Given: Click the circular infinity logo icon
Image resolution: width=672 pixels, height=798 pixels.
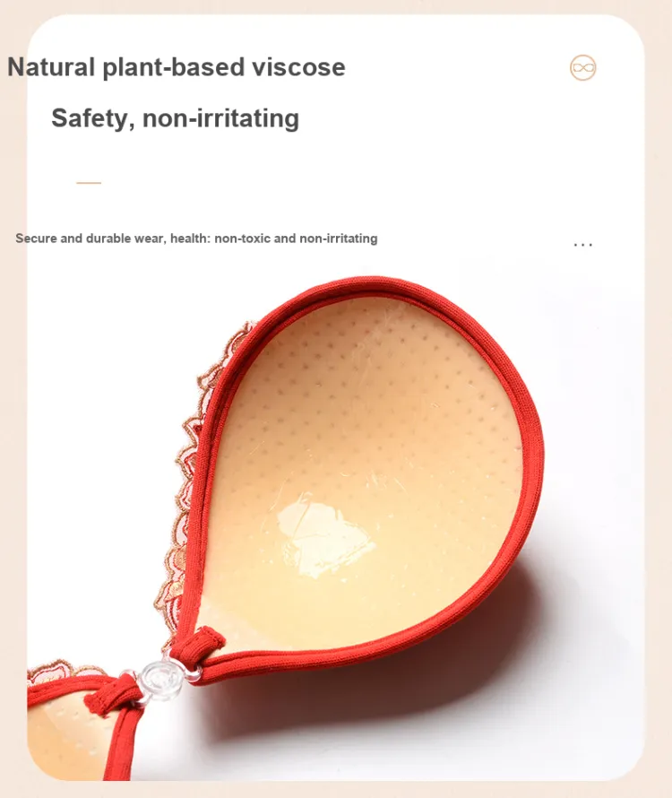Looking at the screenshot, I should pos(582,67).
